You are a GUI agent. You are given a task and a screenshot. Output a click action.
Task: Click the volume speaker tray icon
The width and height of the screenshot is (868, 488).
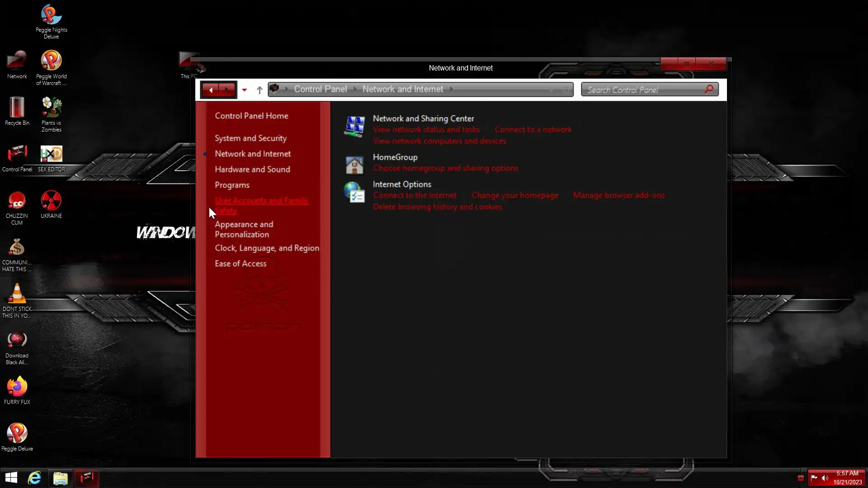(825, 478)
